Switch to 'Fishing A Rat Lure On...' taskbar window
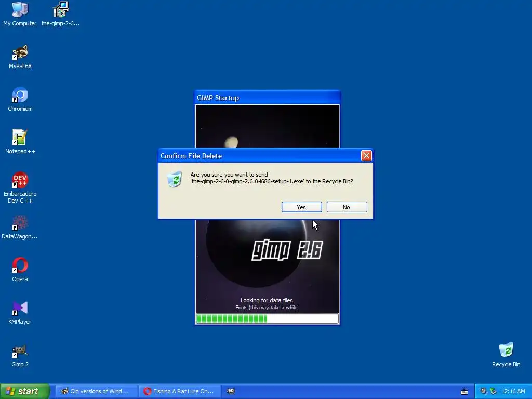532x399 pixels. click(180, 391)
